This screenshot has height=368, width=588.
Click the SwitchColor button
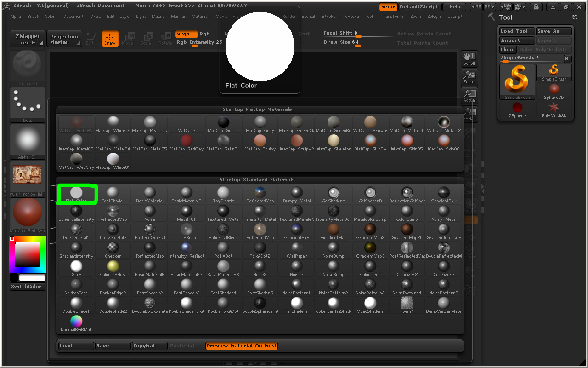click(28, 287)
